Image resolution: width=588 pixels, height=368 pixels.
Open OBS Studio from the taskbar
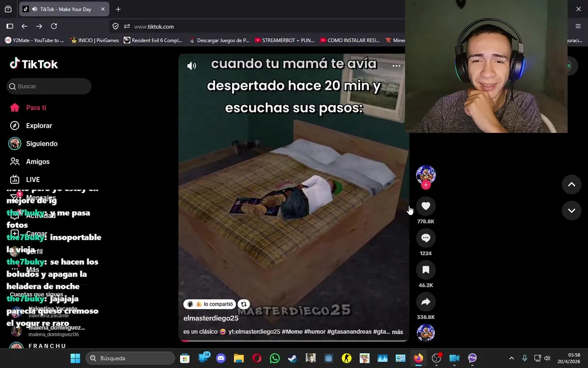(436, 358)
